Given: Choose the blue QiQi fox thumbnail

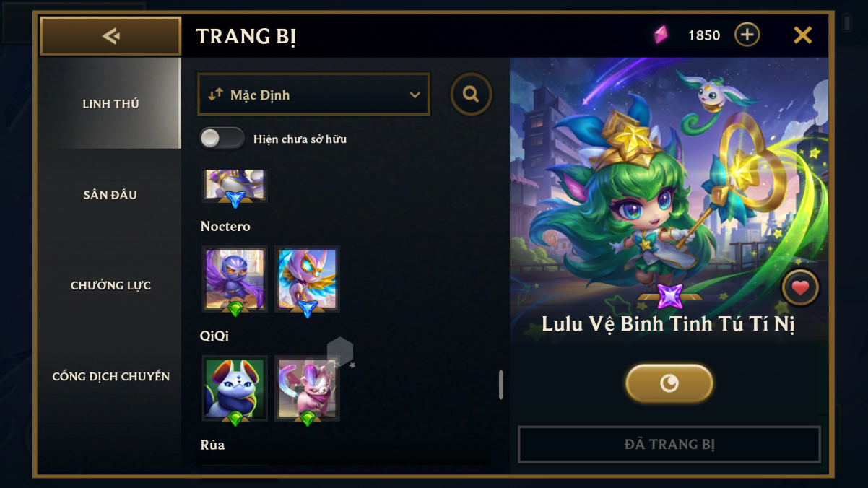Looking at the screenshot, I should [x=235, y=388].
